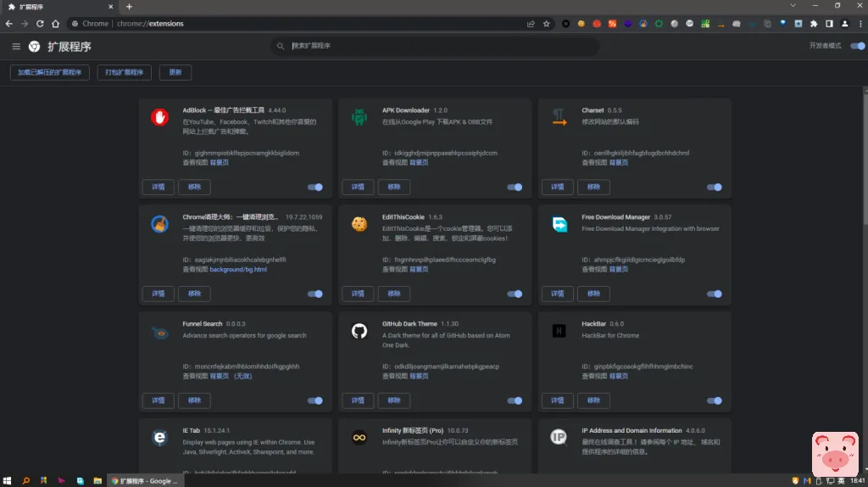Open the taskbar search icon

[x=25, y=481]
